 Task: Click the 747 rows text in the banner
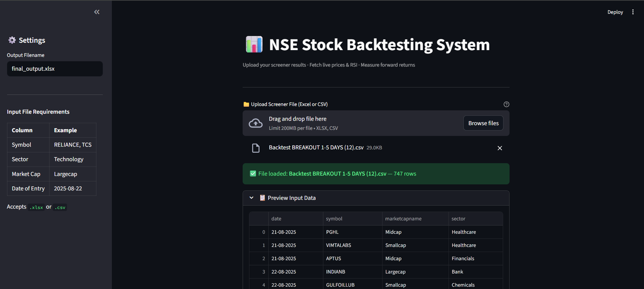(x=405, y=174)
